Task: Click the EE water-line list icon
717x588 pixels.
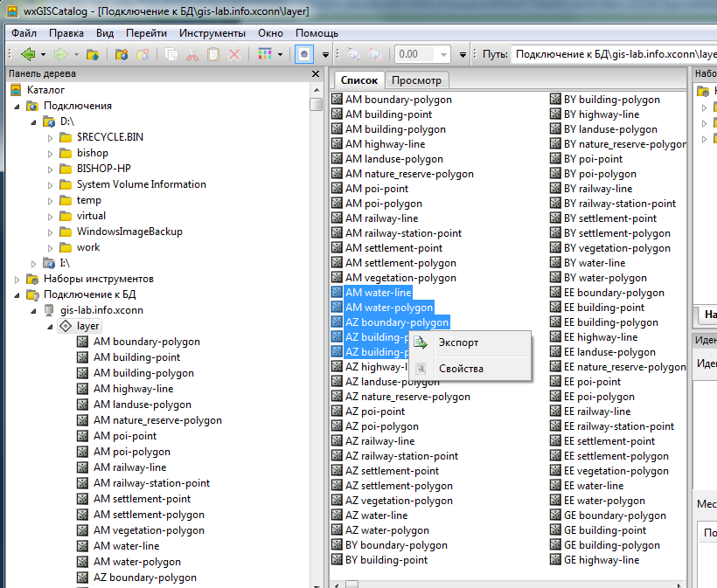Action: (555, 485)
